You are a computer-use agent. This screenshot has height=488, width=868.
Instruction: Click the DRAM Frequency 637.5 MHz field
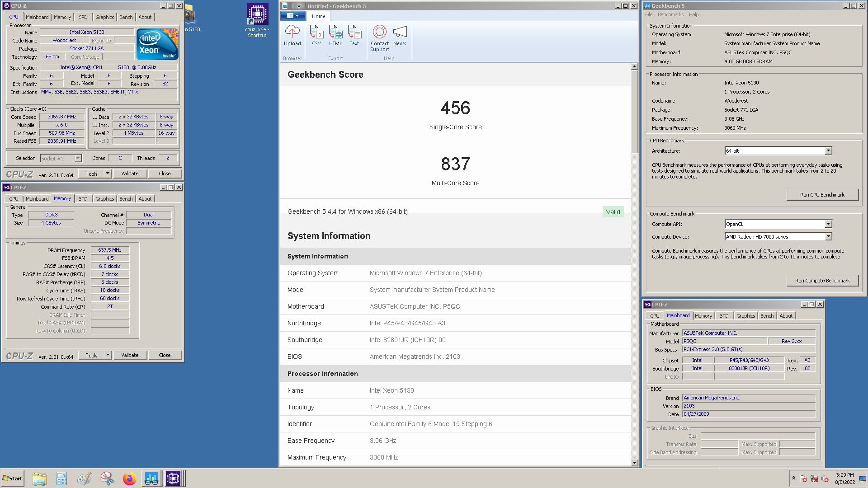(110, 250)
